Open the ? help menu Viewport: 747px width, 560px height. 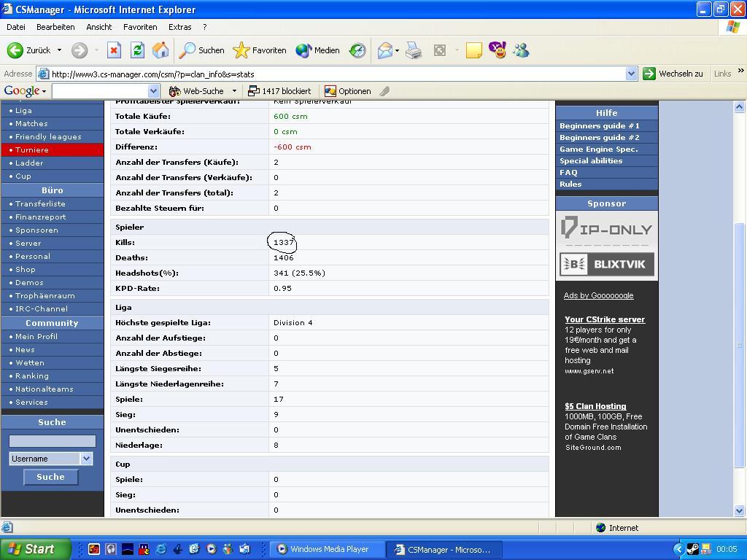(205, 27)
